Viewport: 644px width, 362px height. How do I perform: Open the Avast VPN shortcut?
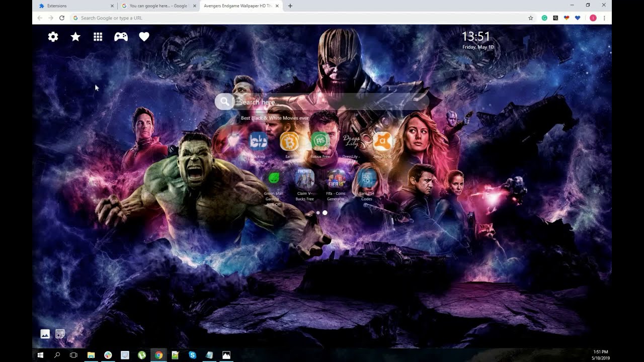pyautogui.click(x=382, y=141)
